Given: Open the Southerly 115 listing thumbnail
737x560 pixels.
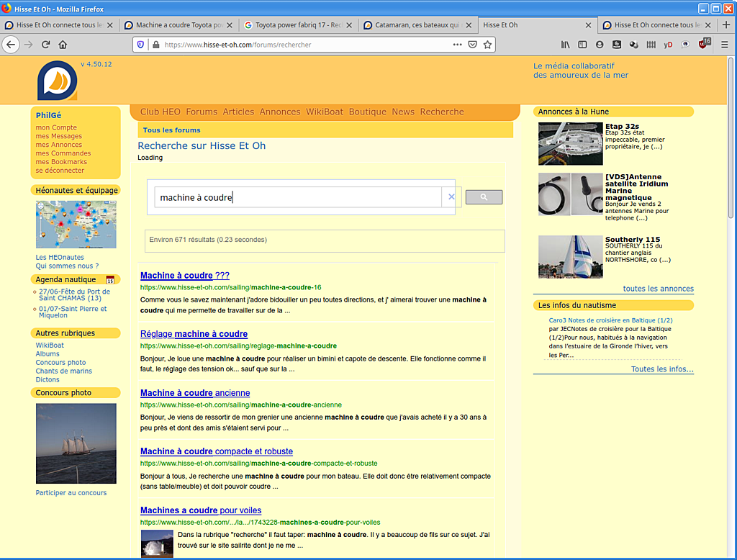Looking at the screenshot, I should pyautogui.click(x=570, y=257).
